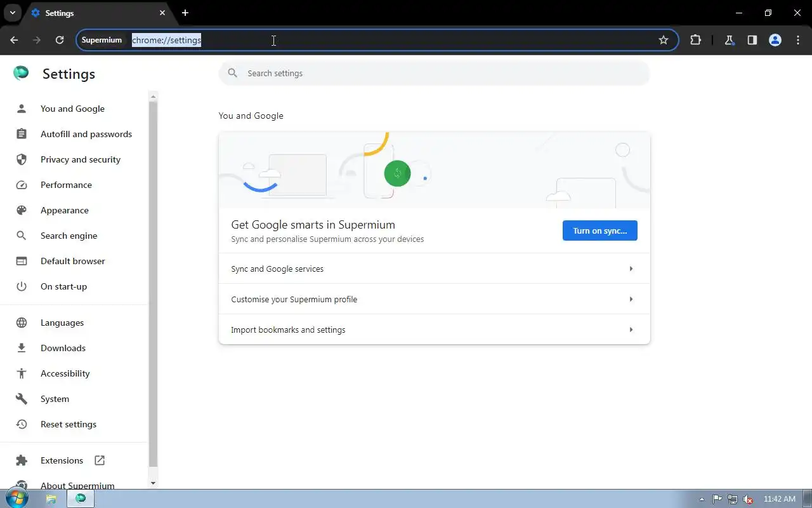Click the sidebar scrollbar up arrow
812x508 pixels.
tap(153, 97)
